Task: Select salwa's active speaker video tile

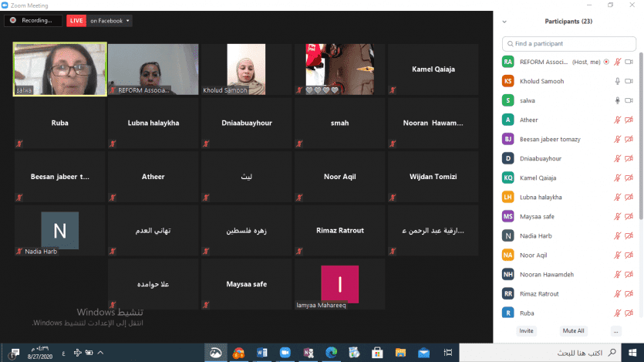Action: point(60,69)
